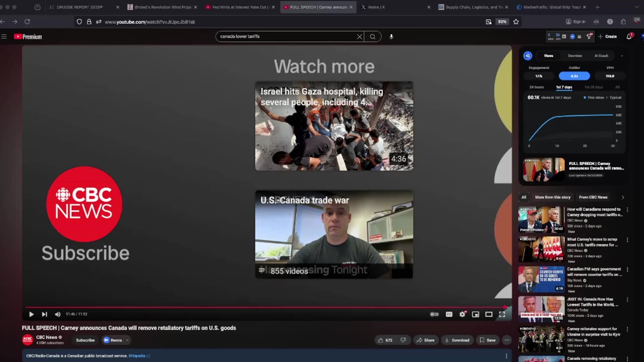Open more options for Carney reiterates support video
Screen dimensions: 644x362
tap(627, 329)
